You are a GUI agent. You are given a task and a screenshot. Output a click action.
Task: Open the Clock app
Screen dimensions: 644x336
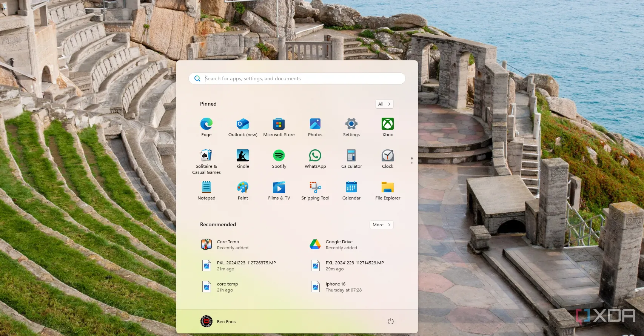(388, 159)
